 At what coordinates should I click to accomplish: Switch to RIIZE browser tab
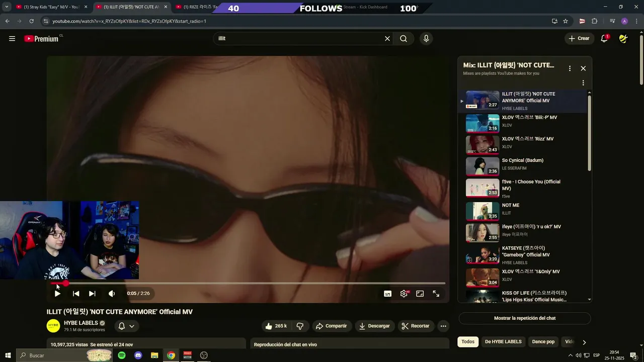click(x=196, y=7)
